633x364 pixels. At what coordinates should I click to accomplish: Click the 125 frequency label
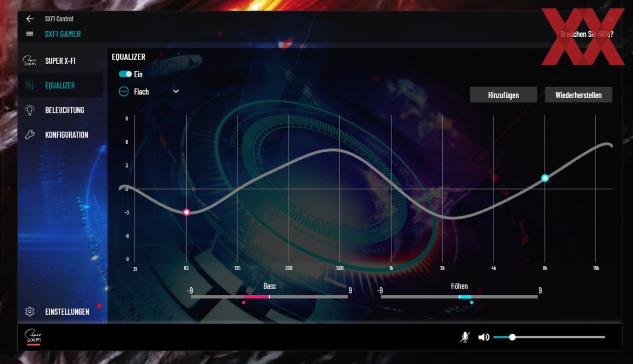237,268
